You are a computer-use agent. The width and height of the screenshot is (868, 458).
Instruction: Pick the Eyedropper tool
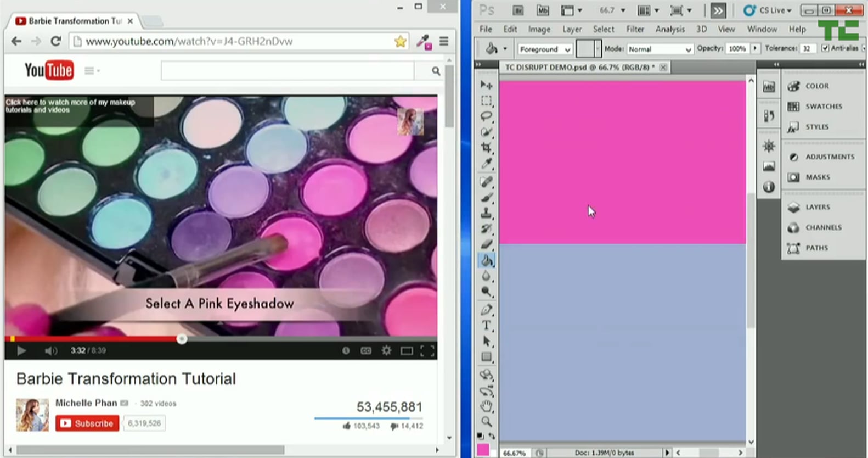(486, 164)
